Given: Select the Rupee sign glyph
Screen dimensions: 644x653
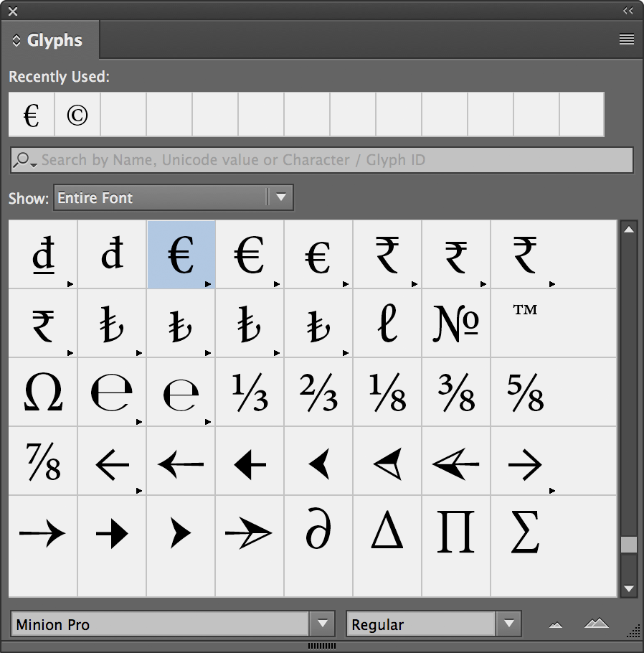Looking at the screenshot, I should point(387,255).
